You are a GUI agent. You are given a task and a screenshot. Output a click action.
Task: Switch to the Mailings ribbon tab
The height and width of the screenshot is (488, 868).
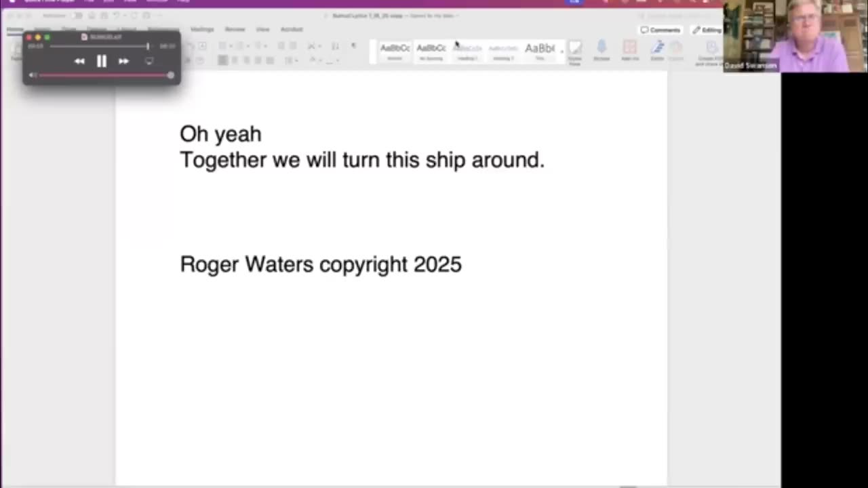click(202, 29)
